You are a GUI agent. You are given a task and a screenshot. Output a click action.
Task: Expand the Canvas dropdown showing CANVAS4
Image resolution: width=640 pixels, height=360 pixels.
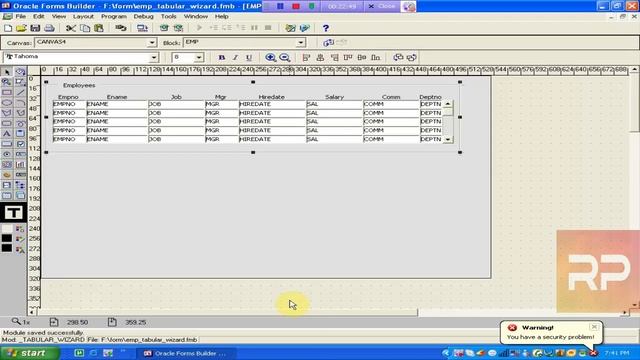click(152, 42)
